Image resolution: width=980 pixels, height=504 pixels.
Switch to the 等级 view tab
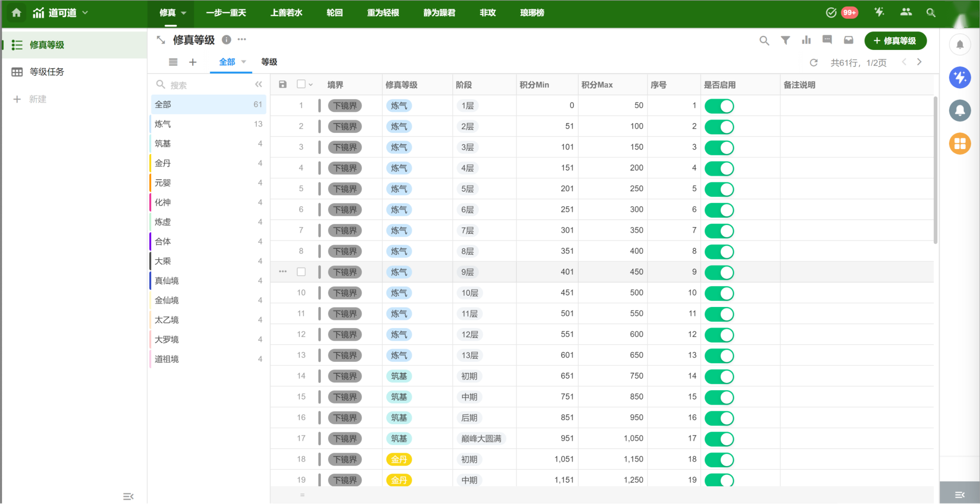click(269, 62)
